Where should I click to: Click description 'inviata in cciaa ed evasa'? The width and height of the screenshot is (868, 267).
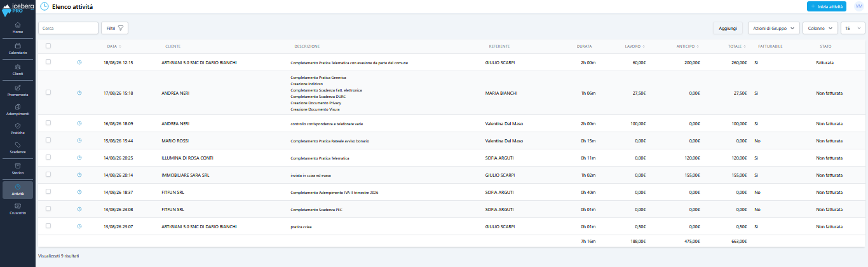[312, 175]
